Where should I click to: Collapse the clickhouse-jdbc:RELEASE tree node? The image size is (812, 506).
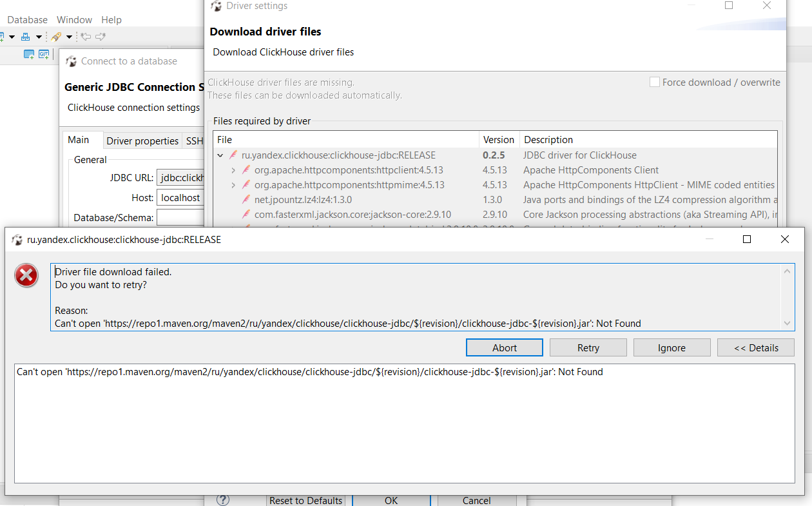(220, 155)
